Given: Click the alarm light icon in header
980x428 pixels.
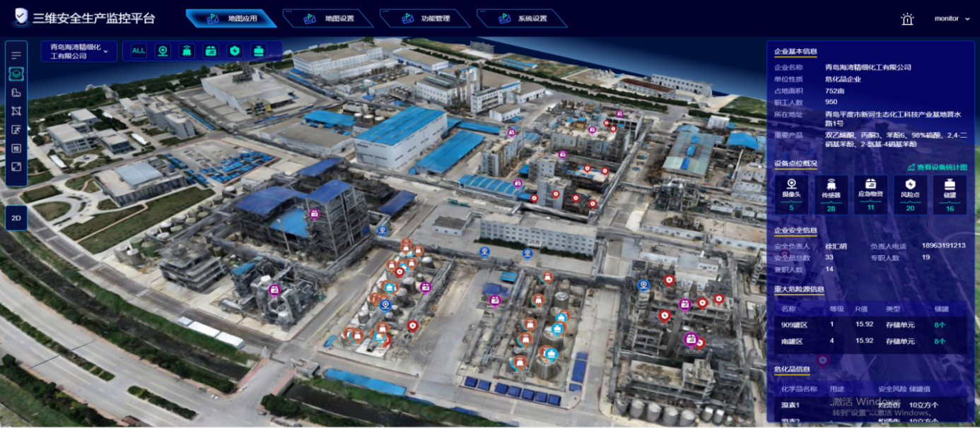Looking at the screenshot, I should [907, 19].
